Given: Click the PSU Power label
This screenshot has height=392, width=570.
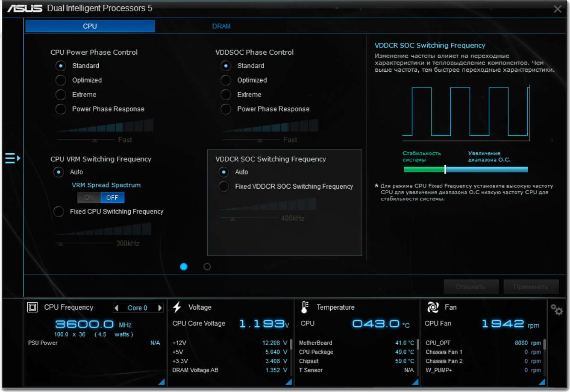Looking at the screenshot, I should (43, 343).
